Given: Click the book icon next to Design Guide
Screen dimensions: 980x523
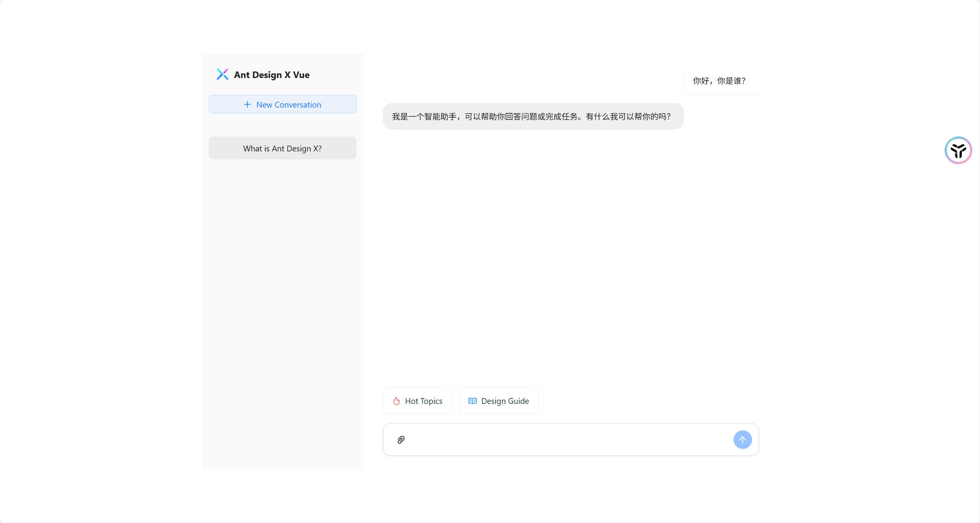Looking at the screenshot, I should (x=472, y=401).
